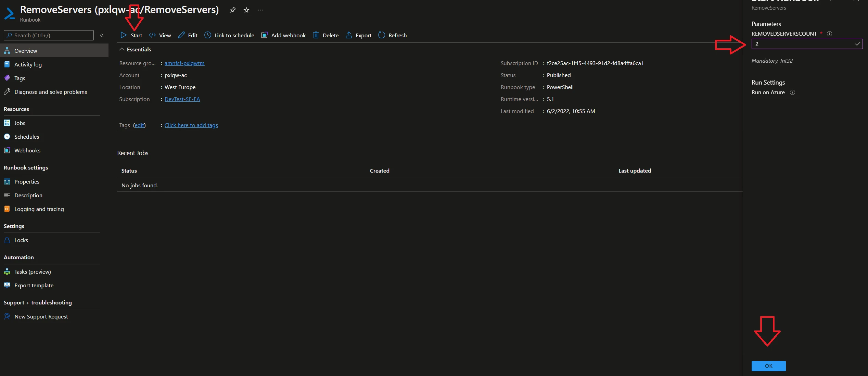The image size is (868, 376).
Task: Click the Add webhook icon
Action: tap(264, 35)
